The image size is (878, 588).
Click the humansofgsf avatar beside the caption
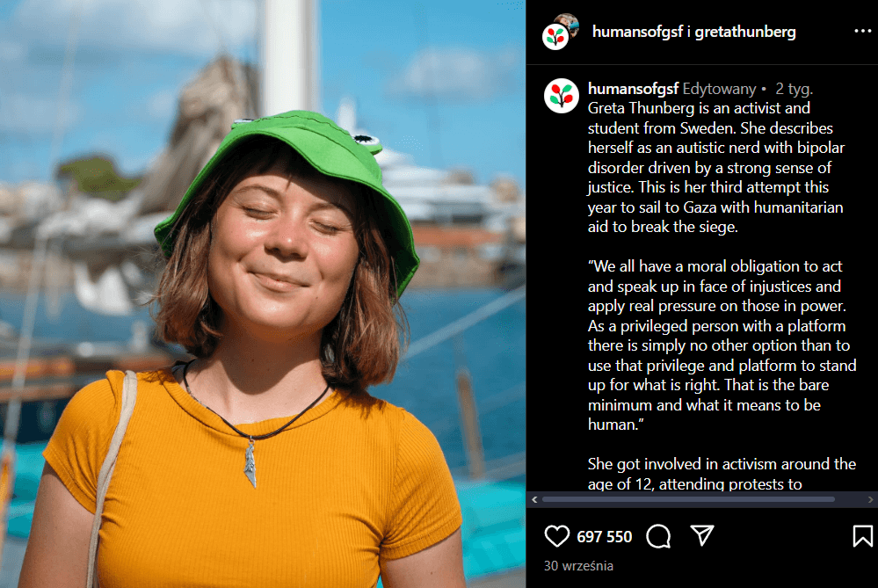tap(561, 96)
